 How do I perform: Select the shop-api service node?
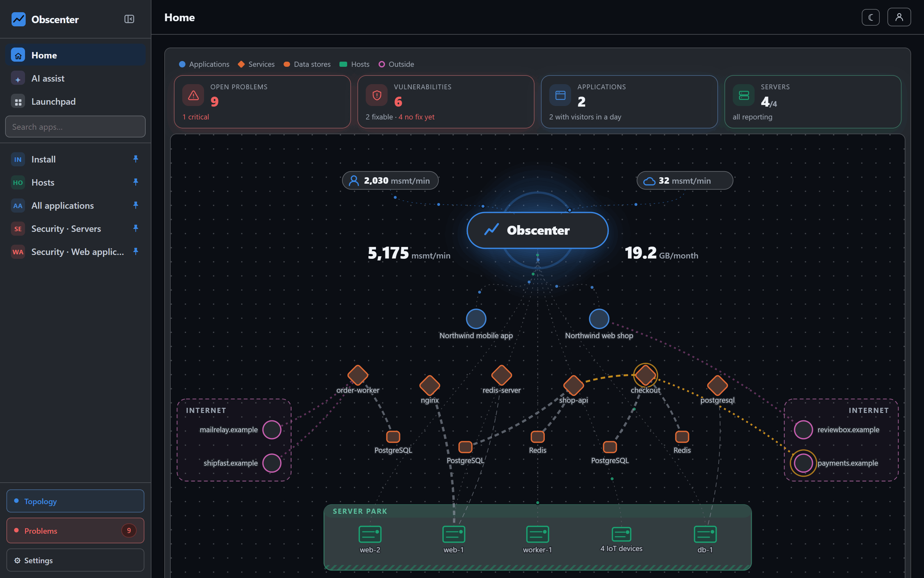(x=574, y=385)
